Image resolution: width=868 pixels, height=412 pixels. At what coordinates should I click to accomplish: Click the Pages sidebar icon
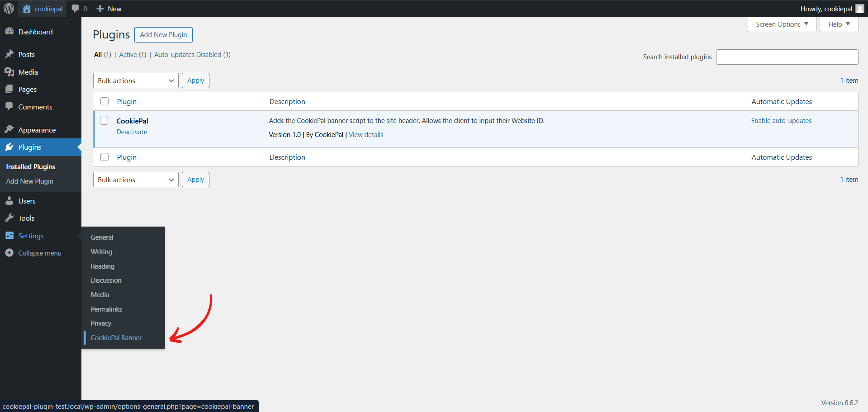click(x=10, y=89)
